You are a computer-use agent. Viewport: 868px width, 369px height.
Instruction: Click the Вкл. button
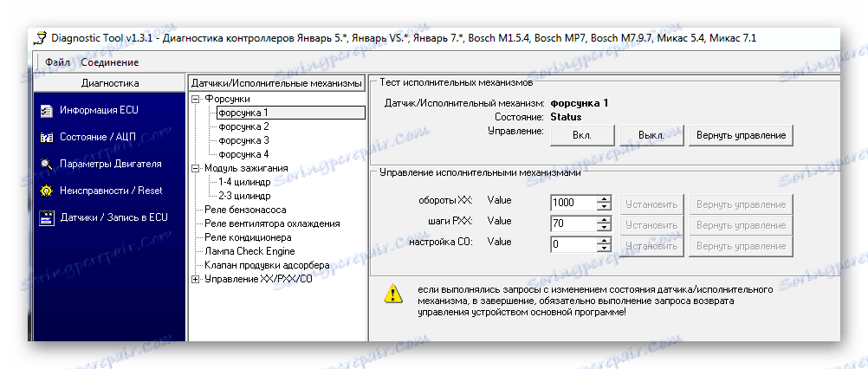(582, 135)
